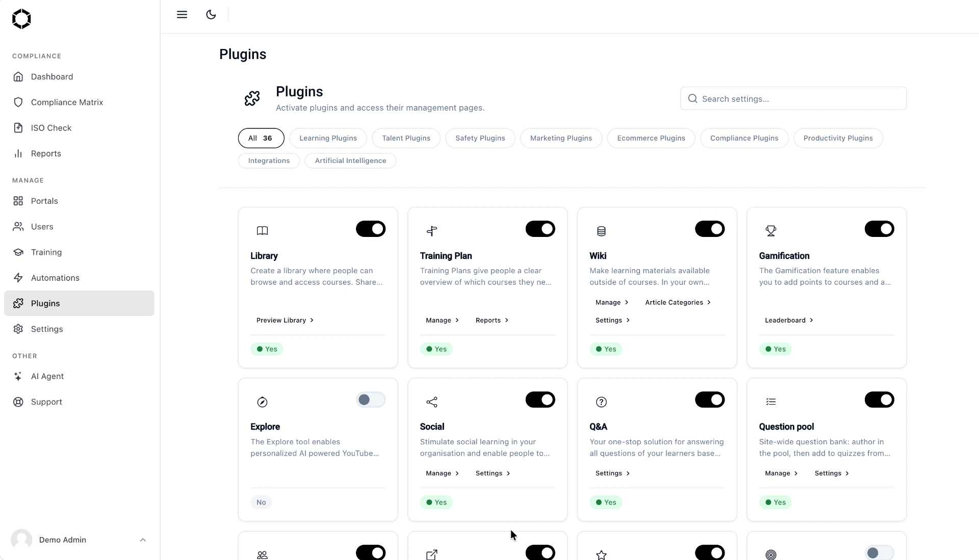
Task: Select the Safety Plugins filter
Action: 480,138
